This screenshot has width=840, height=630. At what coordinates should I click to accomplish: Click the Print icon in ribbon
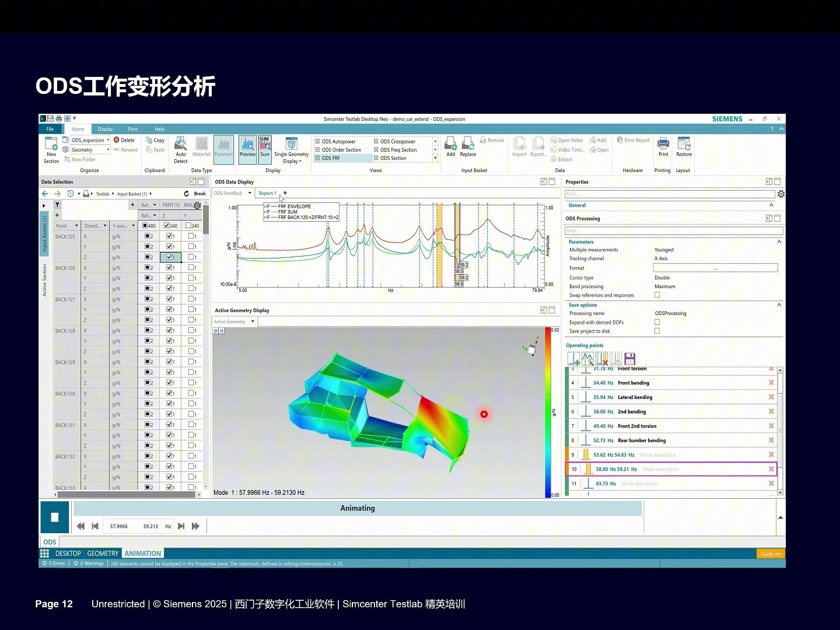pos(663,147)
